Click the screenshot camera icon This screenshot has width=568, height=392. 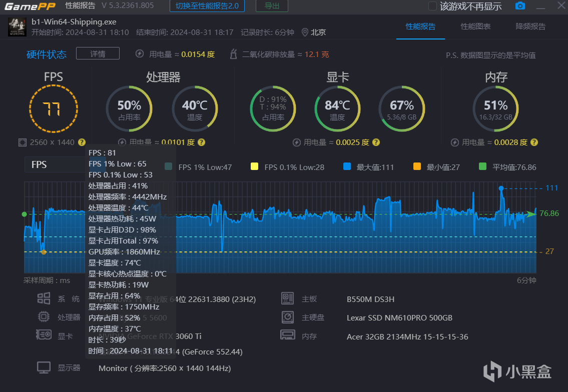(520, 6)
